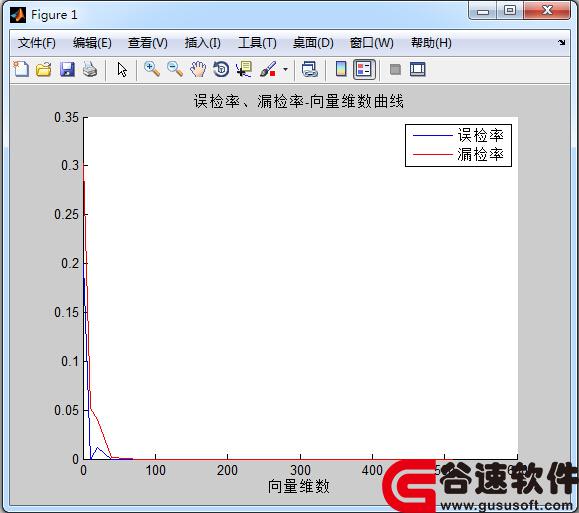Click the x-axis tick label 100
The image size is (579, 513).
click(155, 470)
